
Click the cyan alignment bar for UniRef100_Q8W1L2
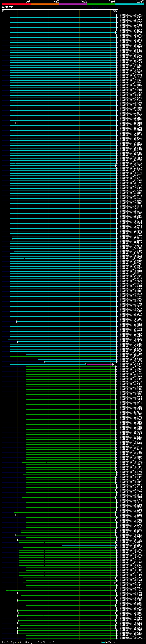tap(89, 545)
